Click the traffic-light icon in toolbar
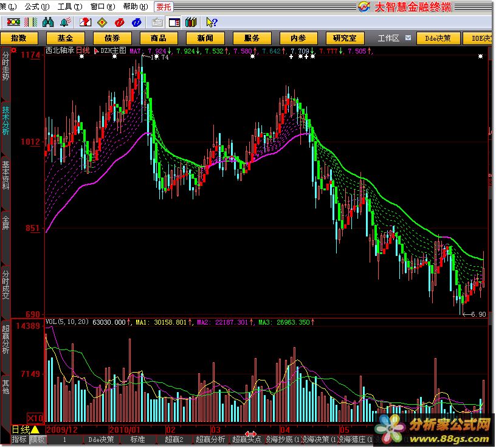The width and height of the screenshot is (496, 448). tap(13, 22)
